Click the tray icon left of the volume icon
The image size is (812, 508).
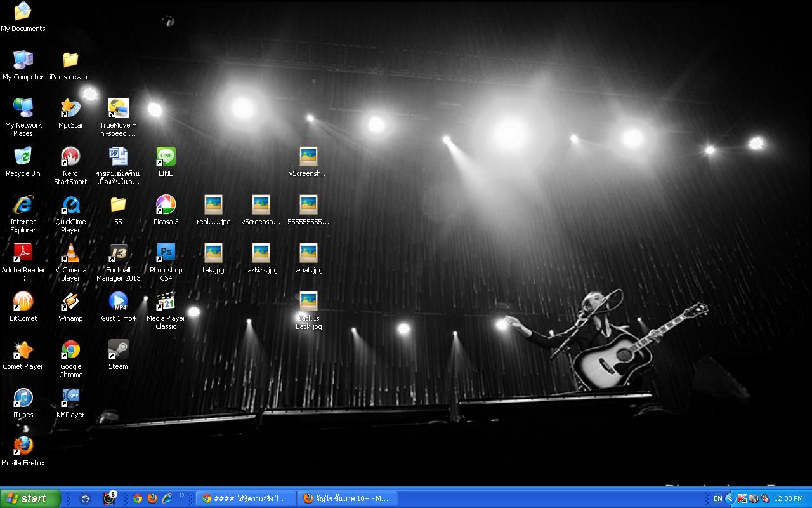tap(754, 498)
